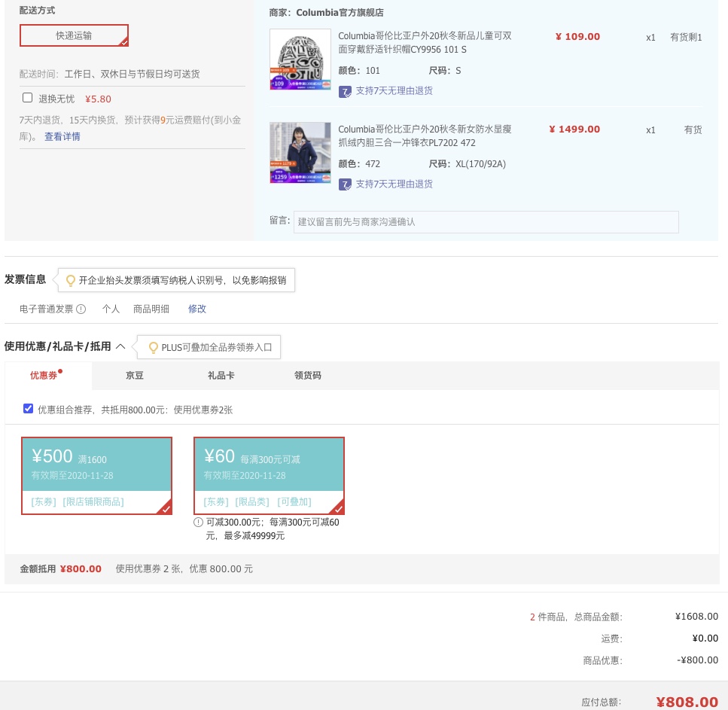Viewport: 728px width, 710px height.
Task: Collapse the 使用优惠/礼品卡/抵用 section chevron
Action: [x=120, y=346]
